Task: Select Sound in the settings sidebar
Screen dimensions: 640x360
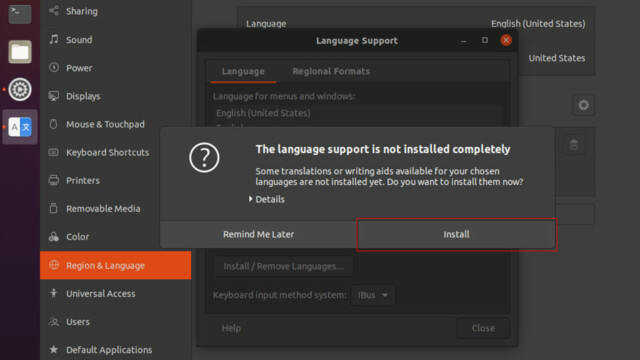Action: click(x=116, y=40)
